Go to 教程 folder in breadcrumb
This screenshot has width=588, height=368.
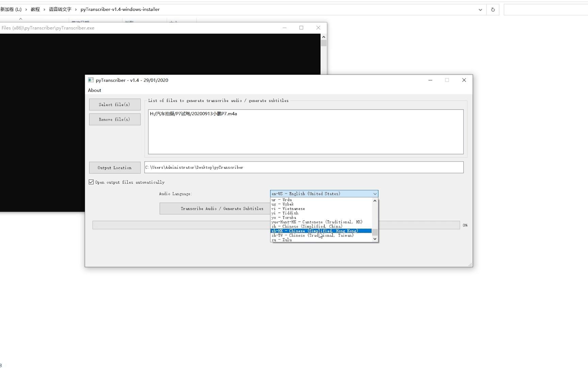click(35, 10)
